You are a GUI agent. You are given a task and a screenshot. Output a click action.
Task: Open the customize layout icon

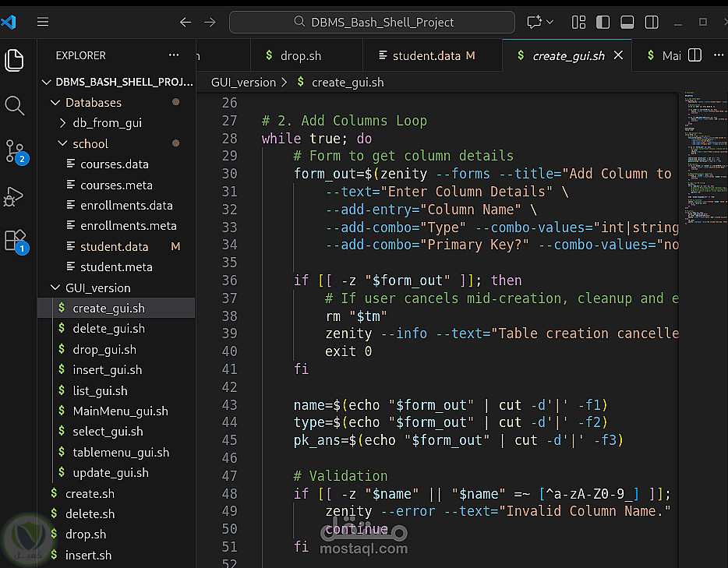tap(578, 22)
